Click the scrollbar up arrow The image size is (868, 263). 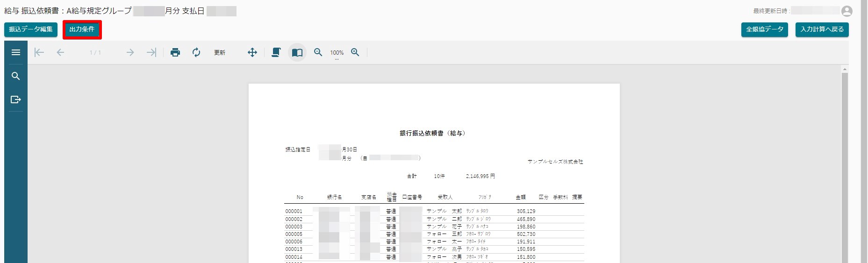pos(845,69)
